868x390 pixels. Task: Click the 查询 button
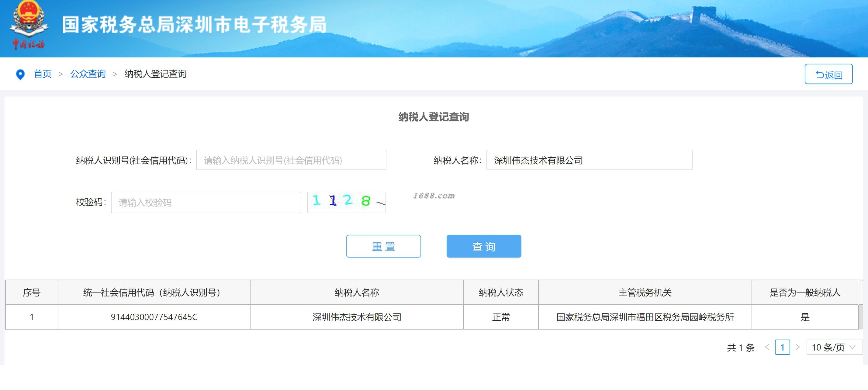(x=484, y=246)
